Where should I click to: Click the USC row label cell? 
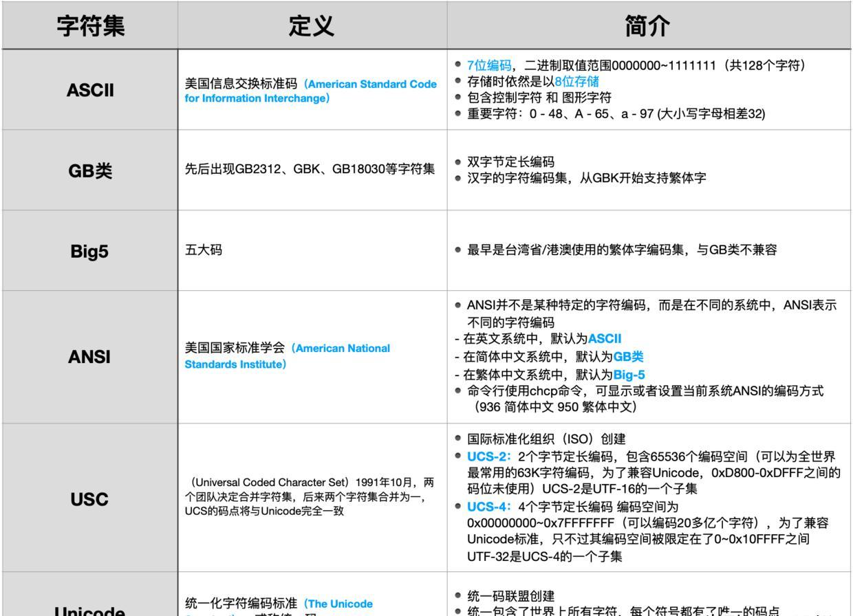(88, 499)
